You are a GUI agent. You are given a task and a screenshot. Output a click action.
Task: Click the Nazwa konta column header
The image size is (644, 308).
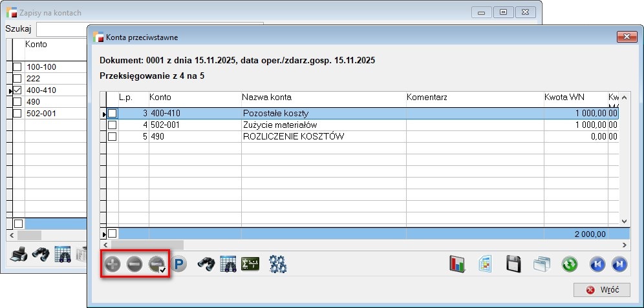point(266,98)
